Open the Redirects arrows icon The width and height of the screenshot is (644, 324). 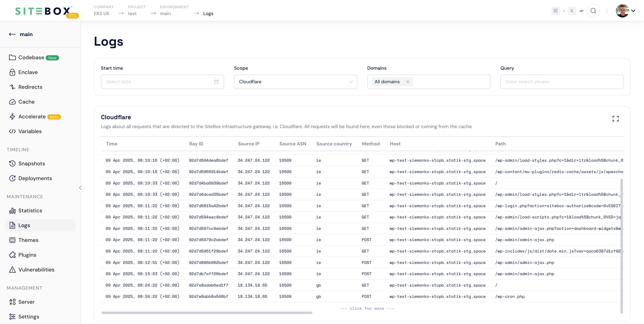pyautogui.click(x=12, y=87)
